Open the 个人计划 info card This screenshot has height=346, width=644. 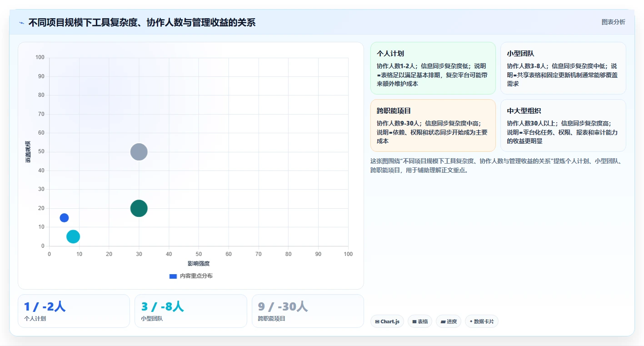[x=433, y=68]
